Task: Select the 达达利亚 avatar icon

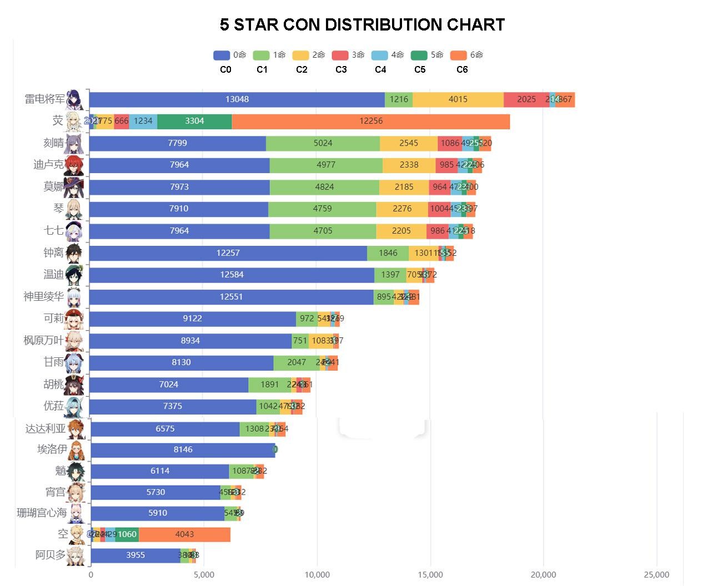Action: 77,429
